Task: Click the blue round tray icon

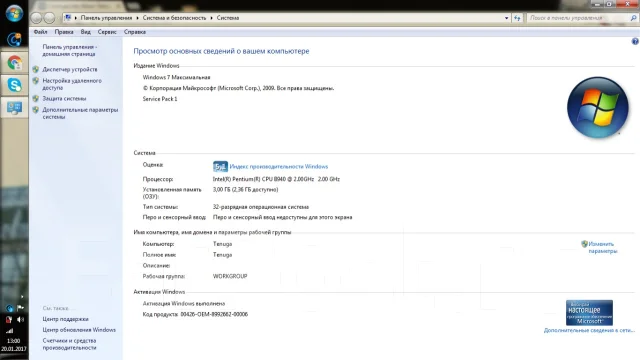Action: point(9,308)
